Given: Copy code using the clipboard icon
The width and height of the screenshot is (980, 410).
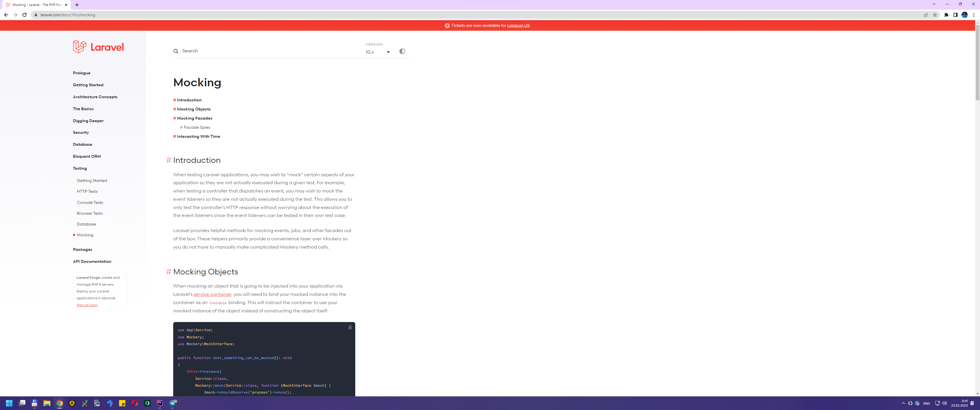Looking at the screenshot, I should tap(350, 327).
